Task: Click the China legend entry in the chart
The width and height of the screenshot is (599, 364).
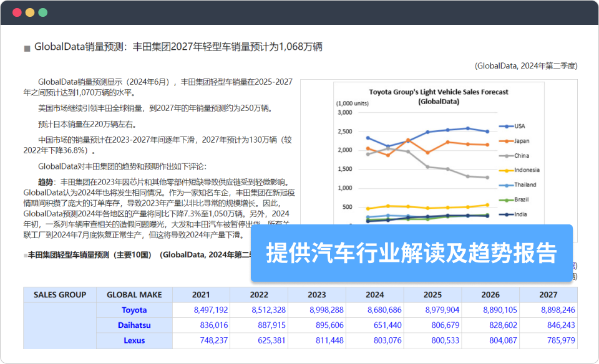Action: click(514, 156)
